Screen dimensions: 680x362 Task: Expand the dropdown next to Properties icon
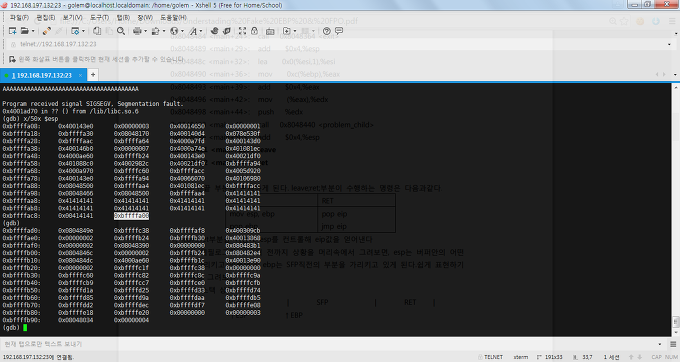(x=83, y=31)
